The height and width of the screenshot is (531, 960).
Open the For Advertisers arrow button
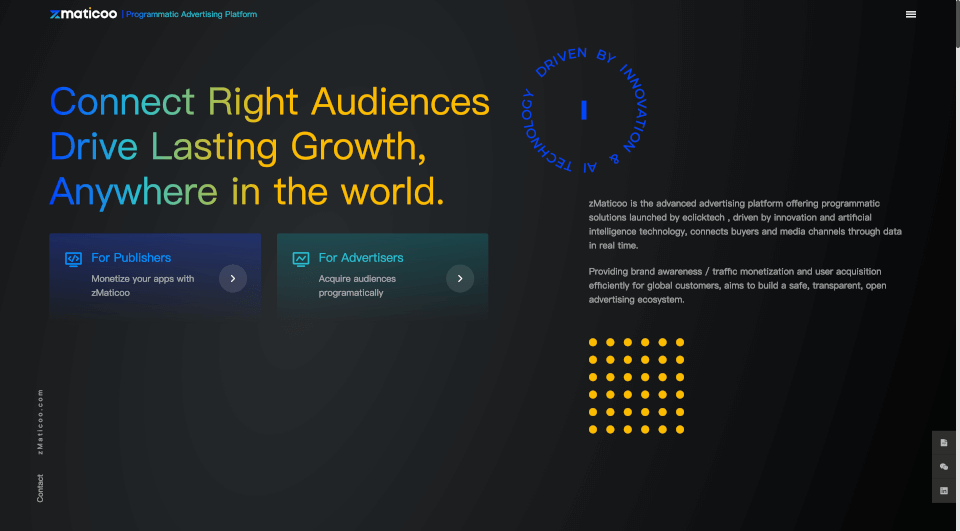(x=460, y=279)
